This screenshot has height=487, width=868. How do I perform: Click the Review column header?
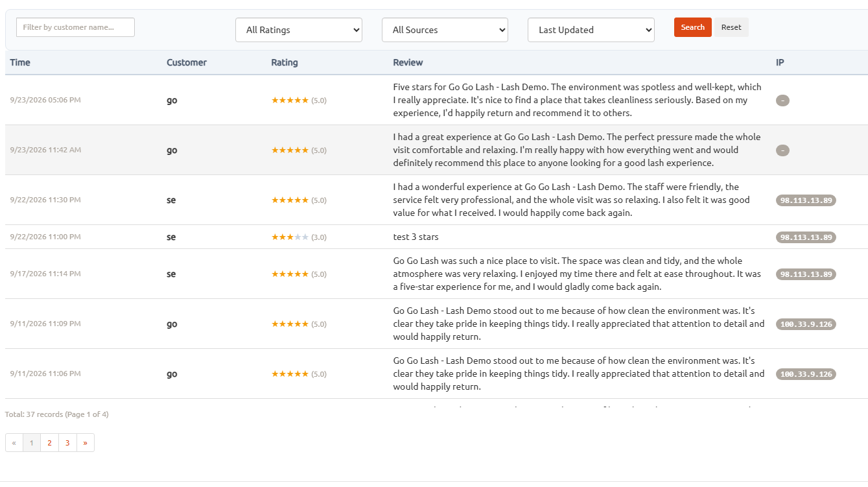click(408, 62)
